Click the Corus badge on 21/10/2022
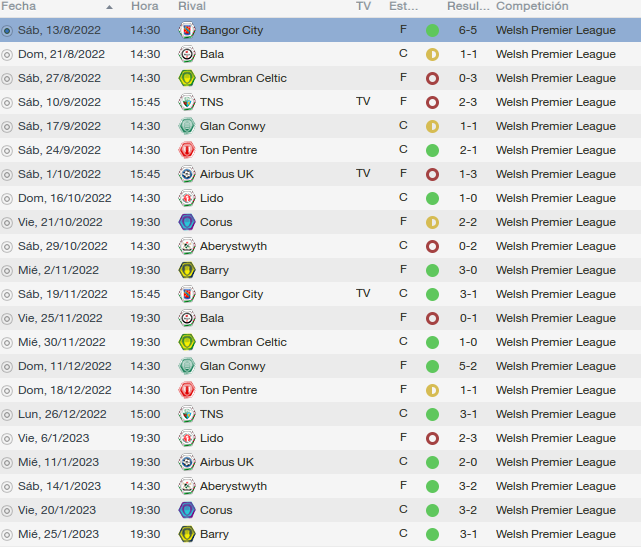Screen dimensions: 641x547 coord(187,222)
